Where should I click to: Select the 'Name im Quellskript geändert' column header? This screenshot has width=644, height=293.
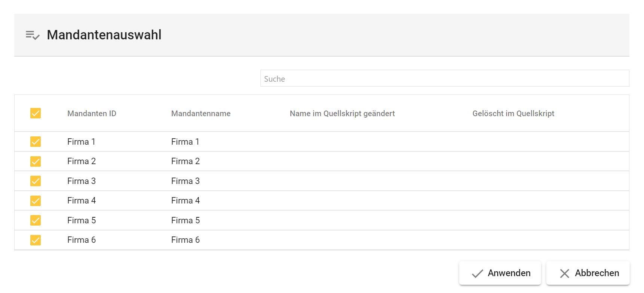point(342,114)
